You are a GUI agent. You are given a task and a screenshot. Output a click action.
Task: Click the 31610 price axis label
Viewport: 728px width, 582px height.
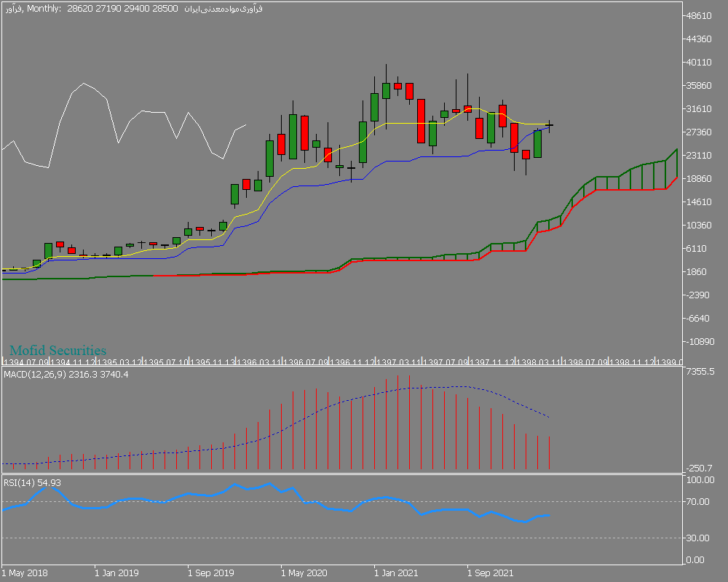click(x=699, y=108)
